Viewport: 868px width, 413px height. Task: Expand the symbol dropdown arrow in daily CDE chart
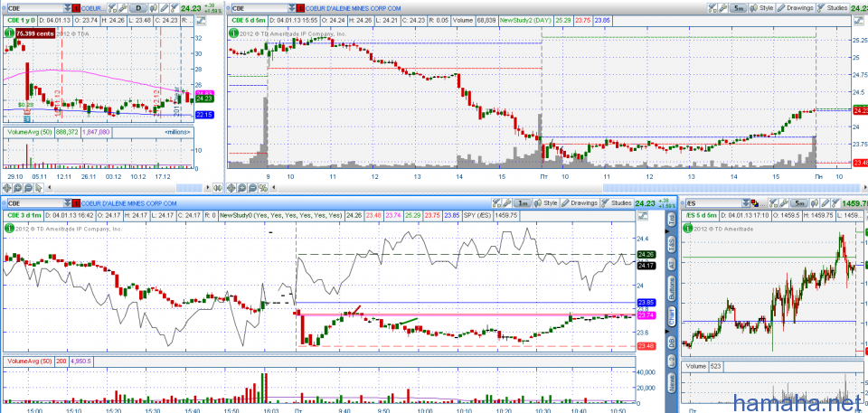68,8
